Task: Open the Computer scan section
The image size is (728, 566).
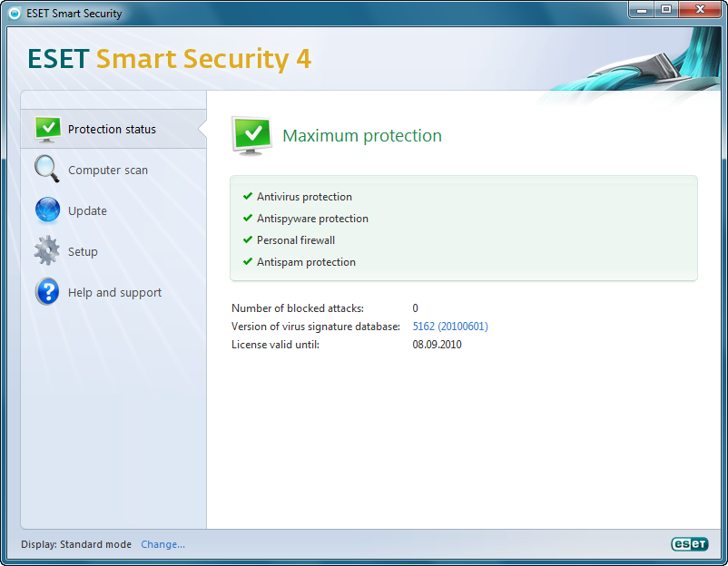Action: pos(107,171)
